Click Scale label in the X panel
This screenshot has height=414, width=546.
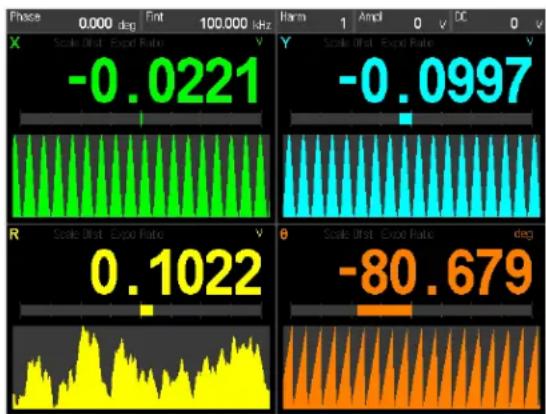(x=66, y=43)
